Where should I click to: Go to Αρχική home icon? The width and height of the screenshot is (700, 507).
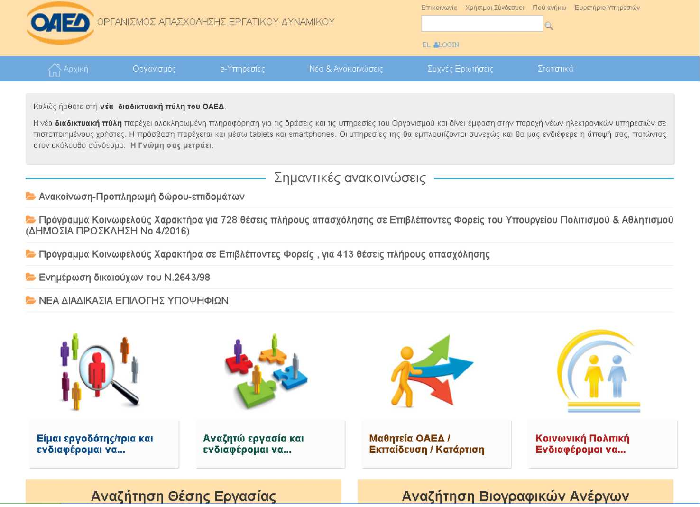tap(67, 69)
